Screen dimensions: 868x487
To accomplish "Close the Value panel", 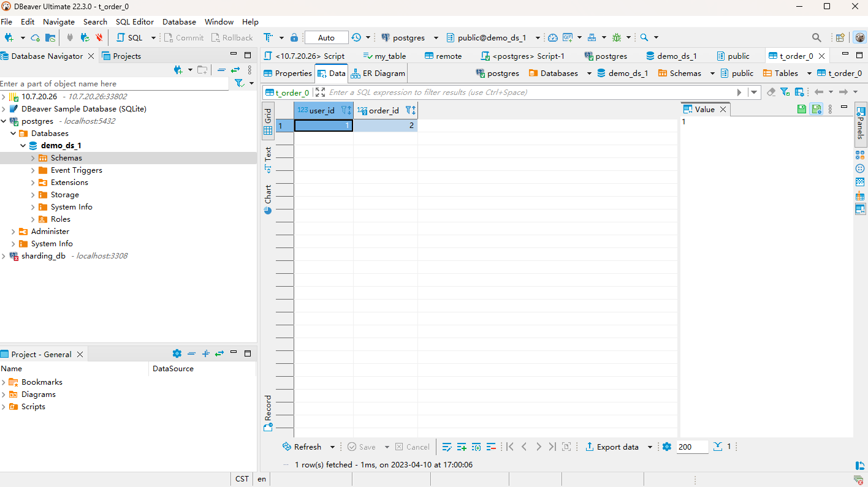I will coord(723,109).
